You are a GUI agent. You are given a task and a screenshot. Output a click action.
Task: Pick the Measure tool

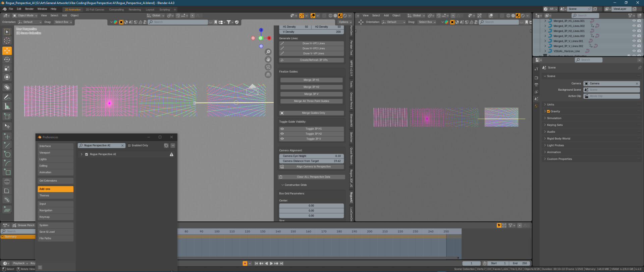7,106
